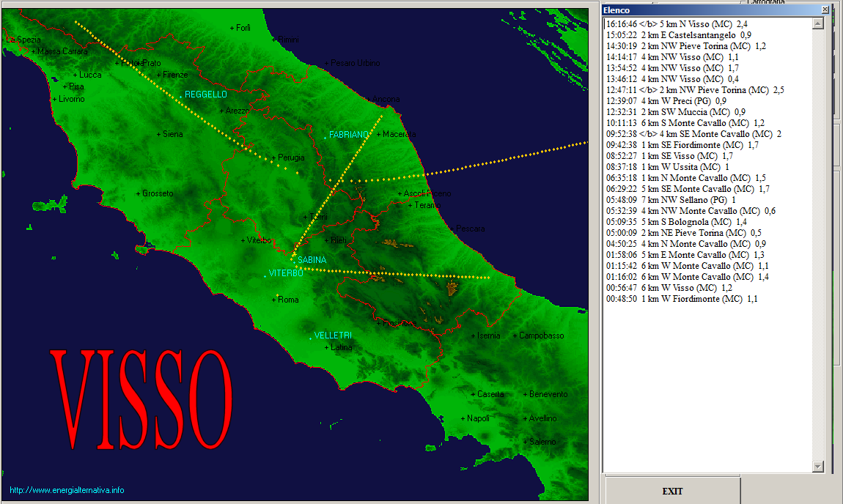
Task: Click the Firenze city label on map
Action: pos(175,75)
